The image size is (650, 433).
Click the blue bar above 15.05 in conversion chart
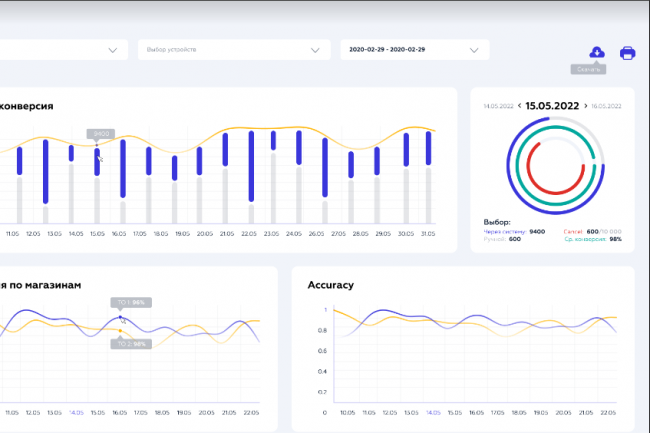pyautogui.click(x=97, y=162)
